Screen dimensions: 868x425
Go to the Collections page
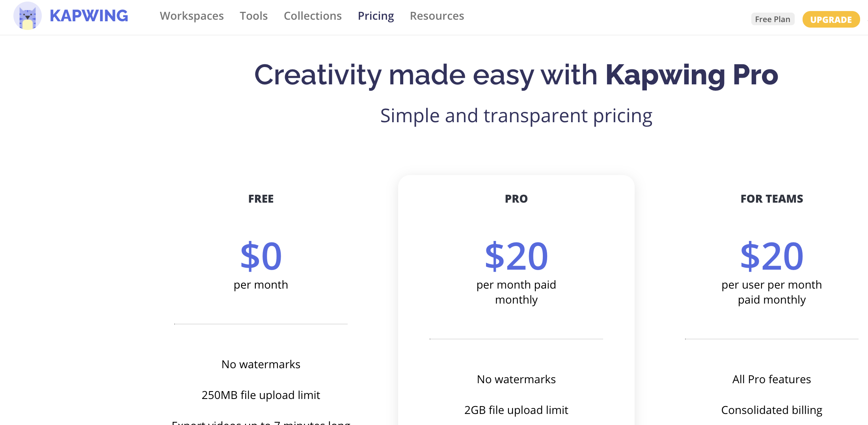click(313, 16)
